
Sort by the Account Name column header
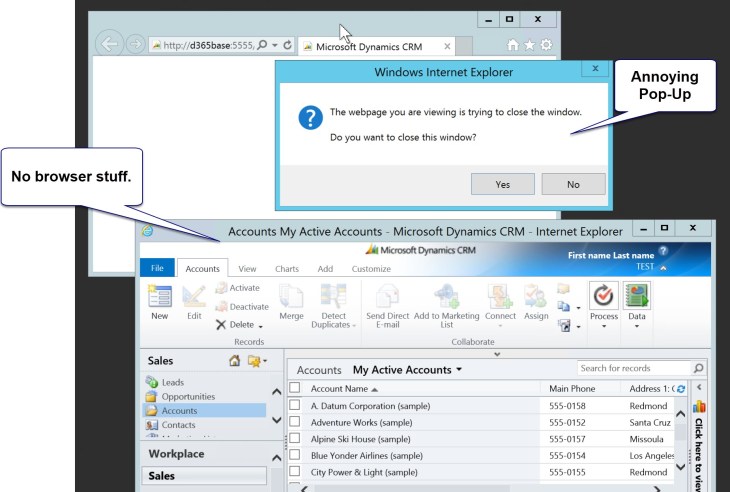[344, 389]
